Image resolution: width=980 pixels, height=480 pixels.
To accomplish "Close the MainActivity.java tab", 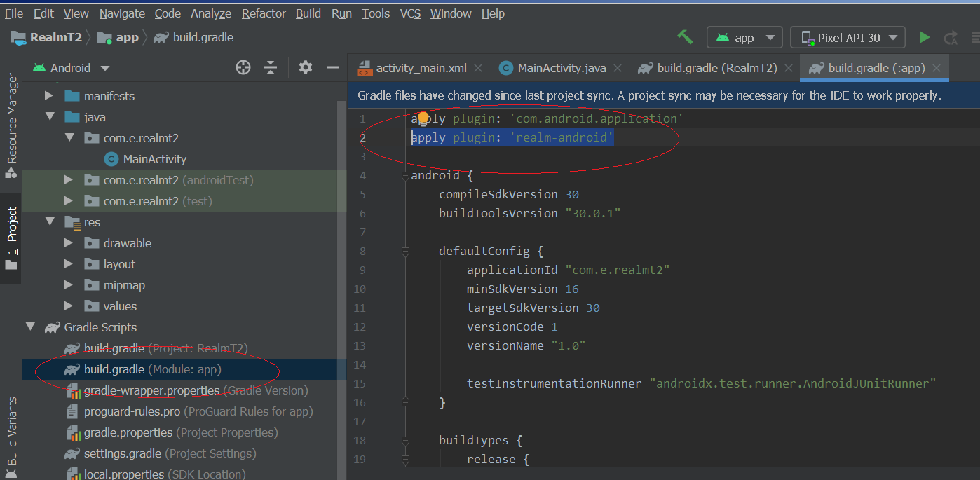I will pos(618,68).
